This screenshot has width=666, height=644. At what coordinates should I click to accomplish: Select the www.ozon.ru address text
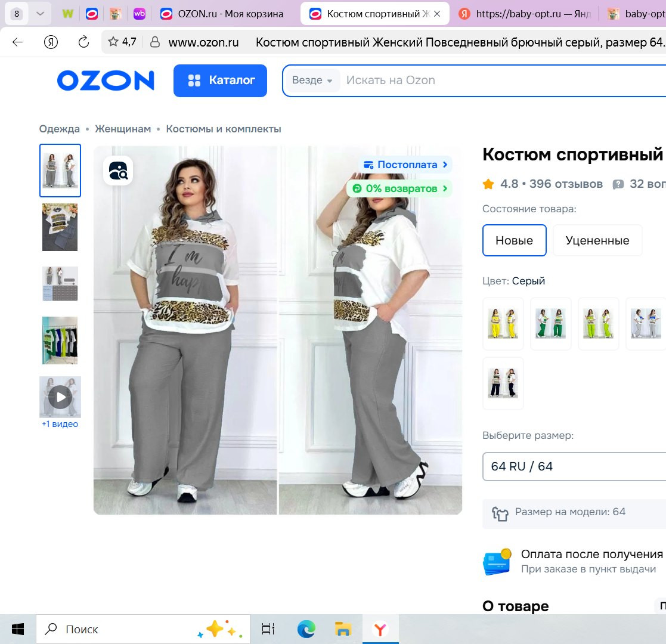[x=203, y=42]
